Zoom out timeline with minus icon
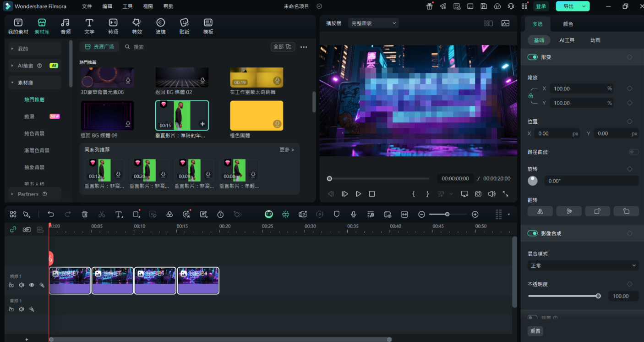The height and width of the screenshot is (342, 644). [421, 214]
